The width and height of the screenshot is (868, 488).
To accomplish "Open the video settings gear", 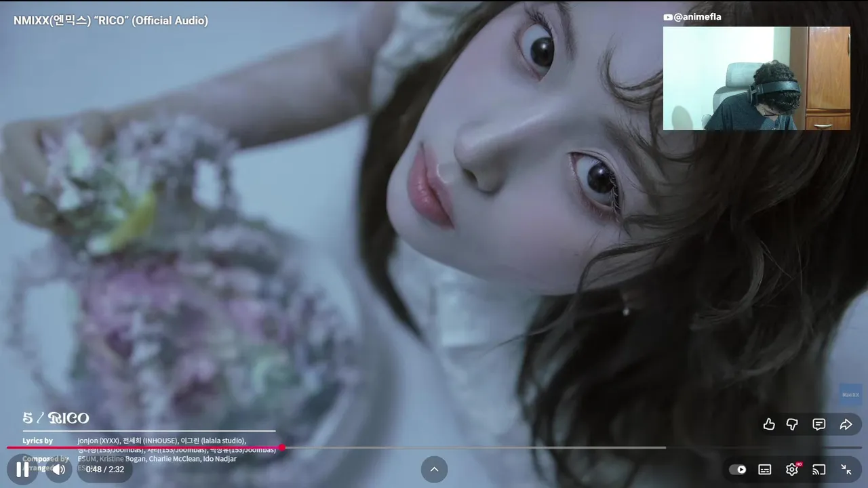I will (791, 470).
